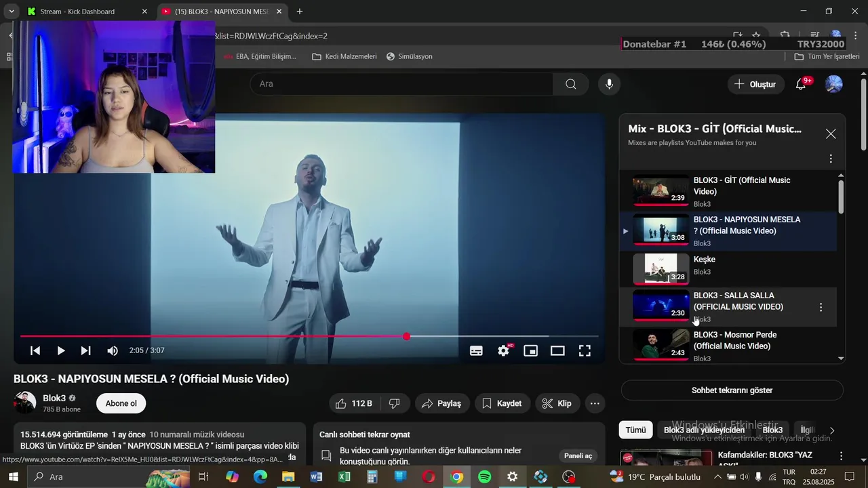Start voice search microphone icon
This screenshot has width=868, height=488.
[609, 84]
